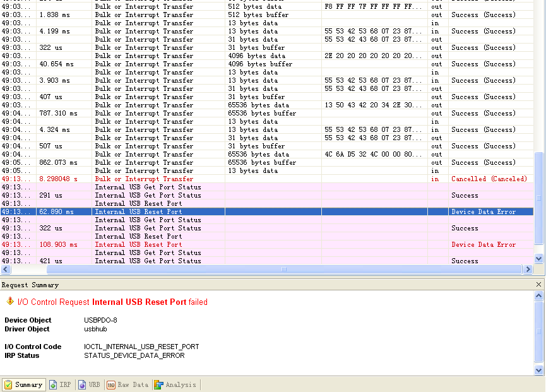Switch to the URB tab
The width and height of the screenshot is (546, 392).
click(x=90, y=384)
